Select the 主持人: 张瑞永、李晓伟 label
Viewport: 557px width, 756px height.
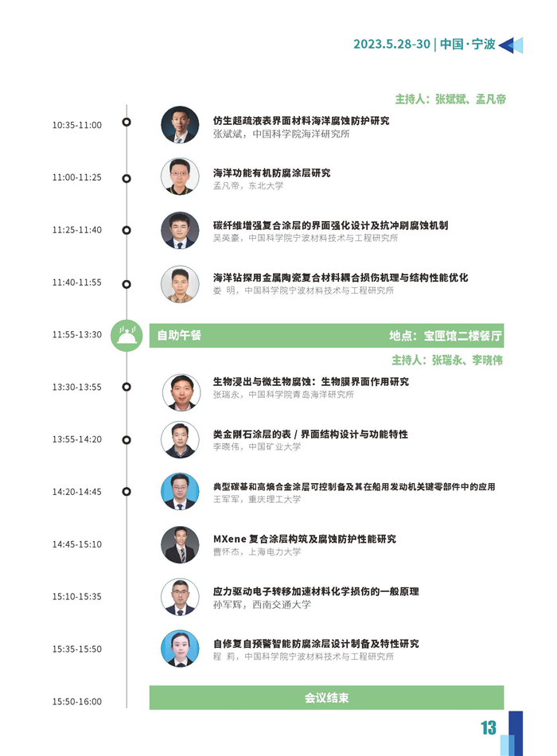447,360
